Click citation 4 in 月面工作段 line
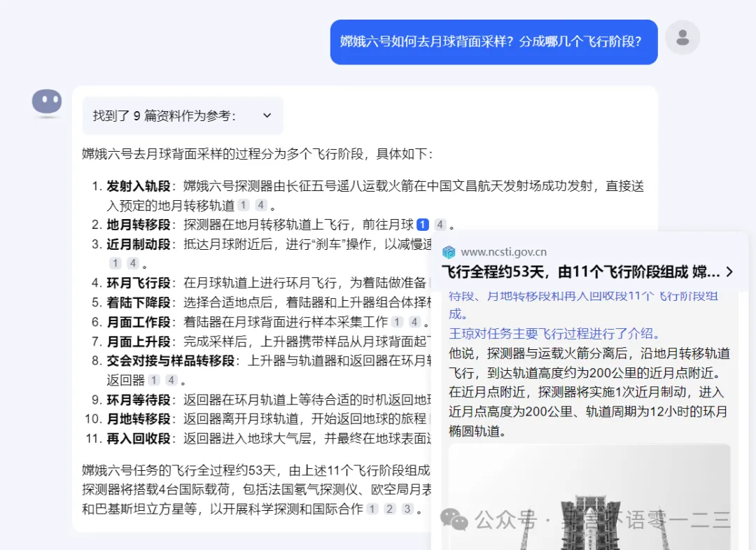 pos(414,322)
